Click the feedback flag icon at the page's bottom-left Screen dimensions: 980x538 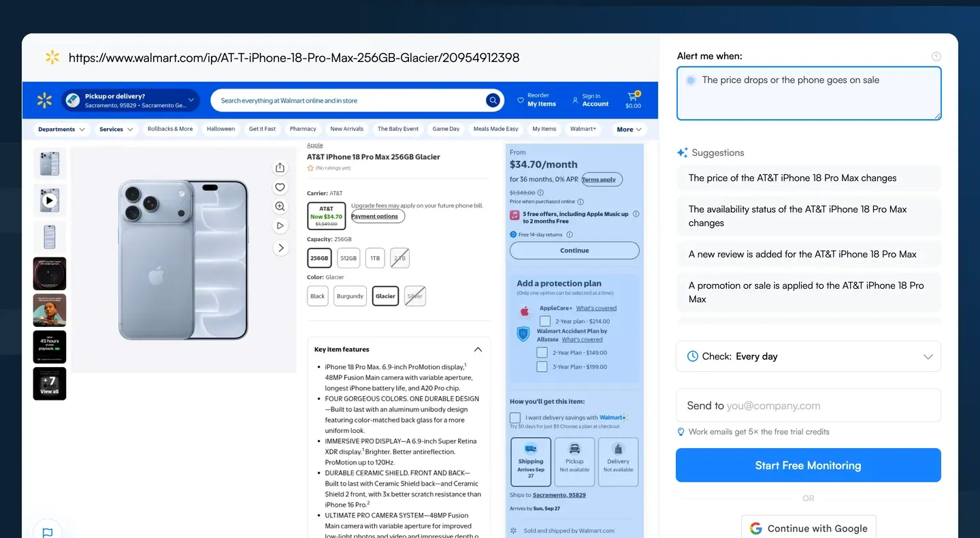tap(48, 533)
